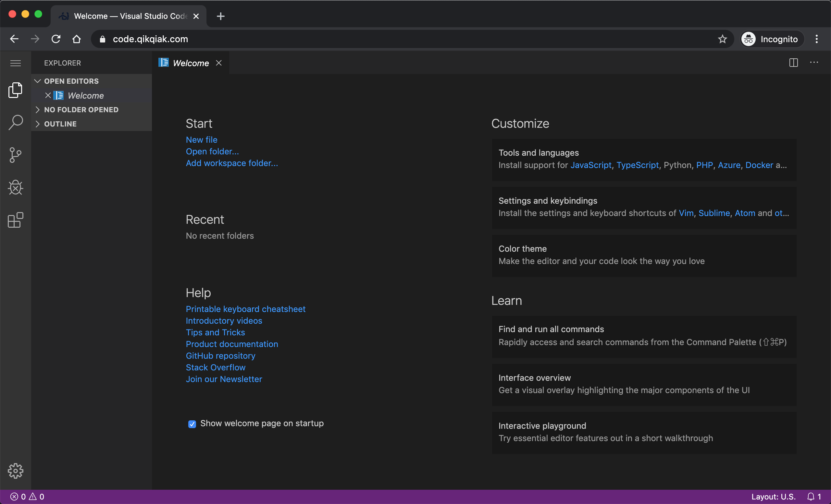Click browser Forward arrow
Screen dimensions: 831x504
(x=35, y=39)
